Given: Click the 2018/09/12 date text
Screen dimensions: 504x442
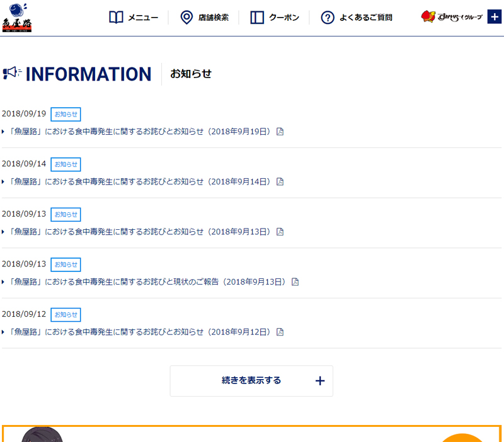Looking at the screenshot, I should pyautogui.click(x=24, y=314).
